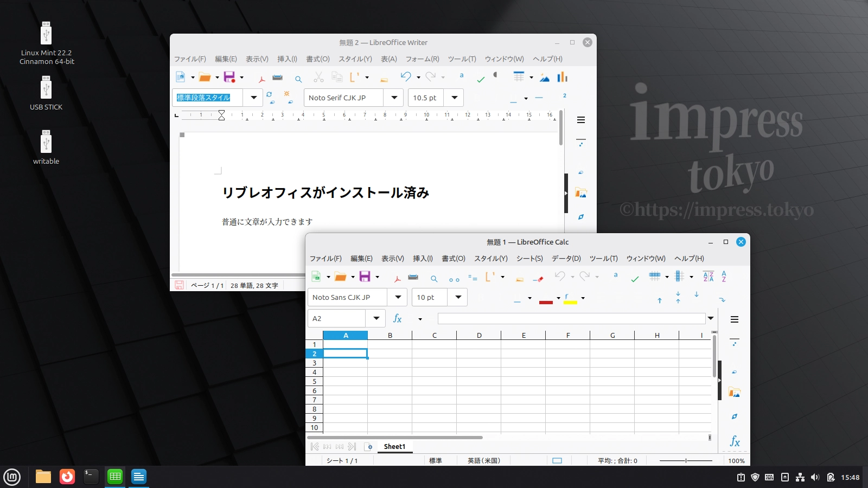
Task: Expand paragraph style dropdown in Writer
Action: click(x=253, y=98)
